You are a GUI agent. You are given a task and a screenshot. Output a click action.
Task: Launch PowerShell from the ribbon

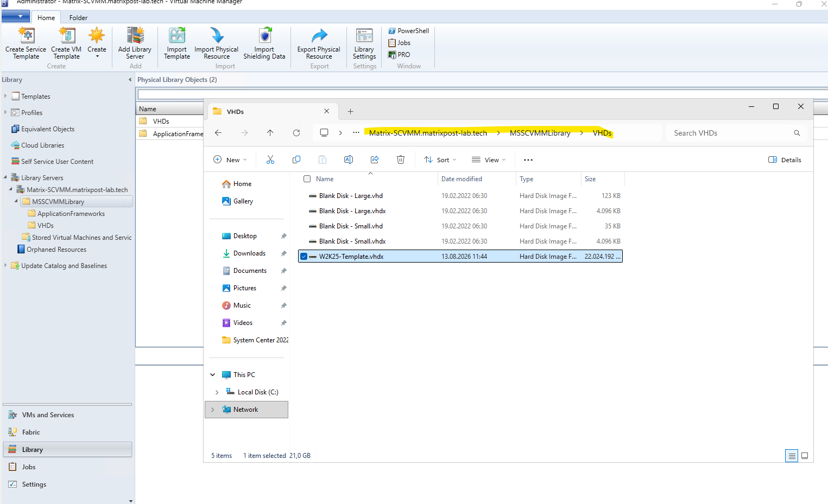tap(408, 31)
